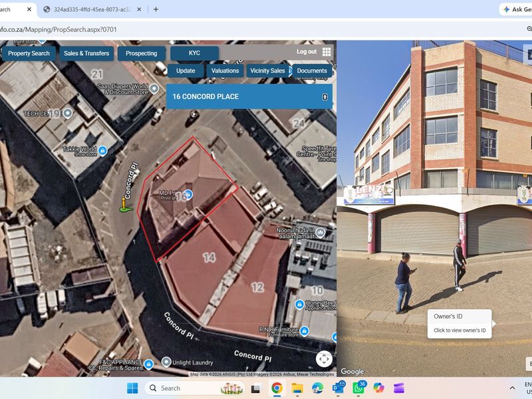532x399 pixels.
Task: Click the Google logo in Street View
Action: point(352,371)
